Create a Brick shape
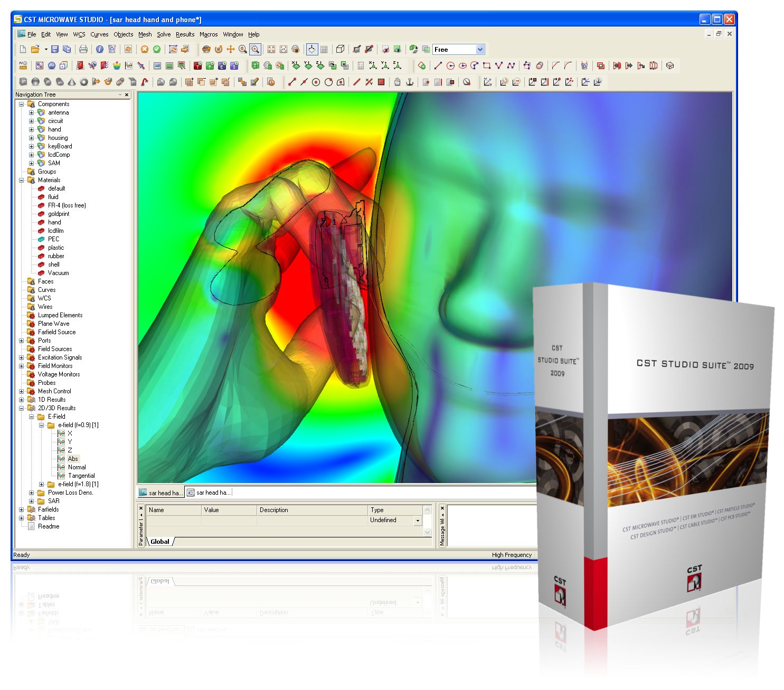Image resolution: width=784 pixels, height=690 pixels. 23,82
